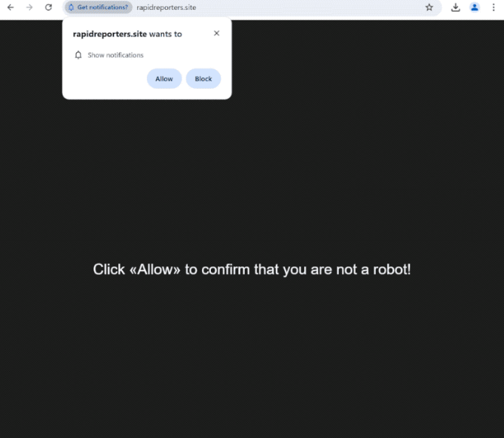Open the profile avatar icon
Screen dimensions: 504x438
[475, 8]
